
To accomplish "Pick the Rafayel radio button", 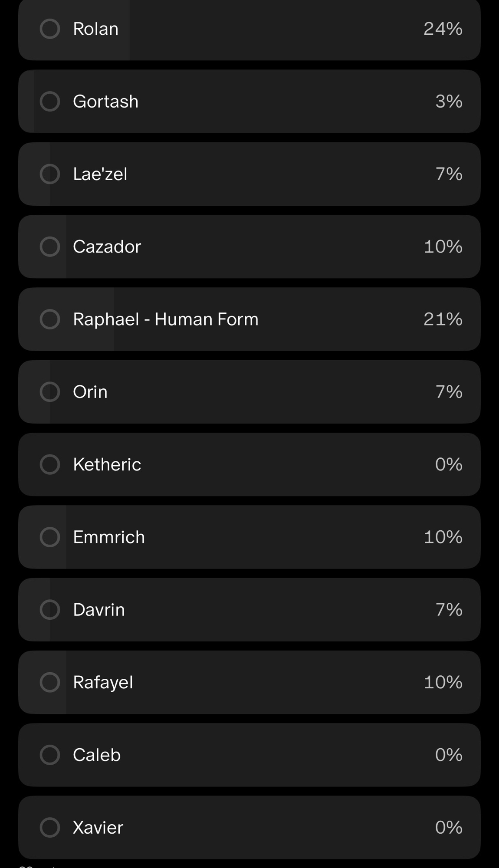I will pyautogui.click(x=50, y=682).
